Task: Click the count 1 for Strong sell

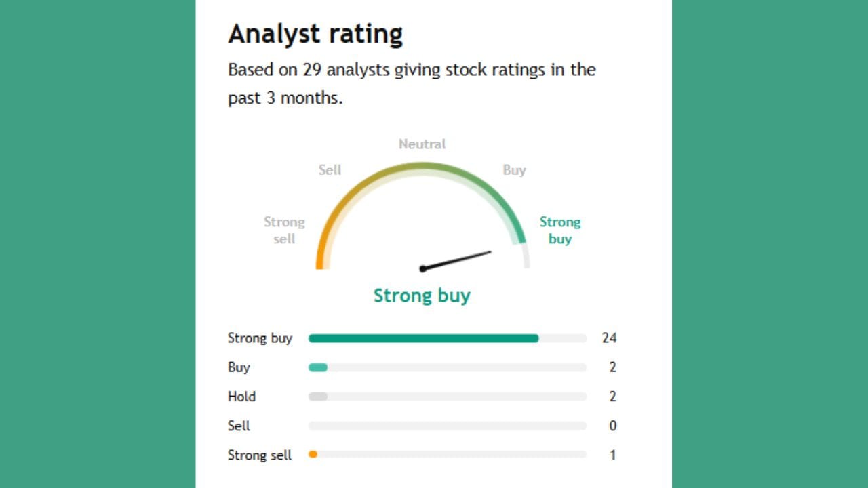Action: click(x=612, y=455)
